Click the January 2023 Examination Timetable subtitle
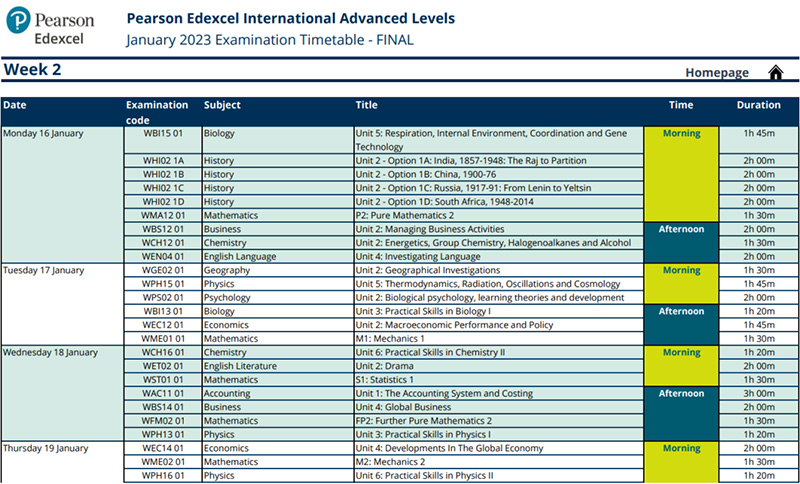This screenshot has height=484, width=800. pos(270,40)
